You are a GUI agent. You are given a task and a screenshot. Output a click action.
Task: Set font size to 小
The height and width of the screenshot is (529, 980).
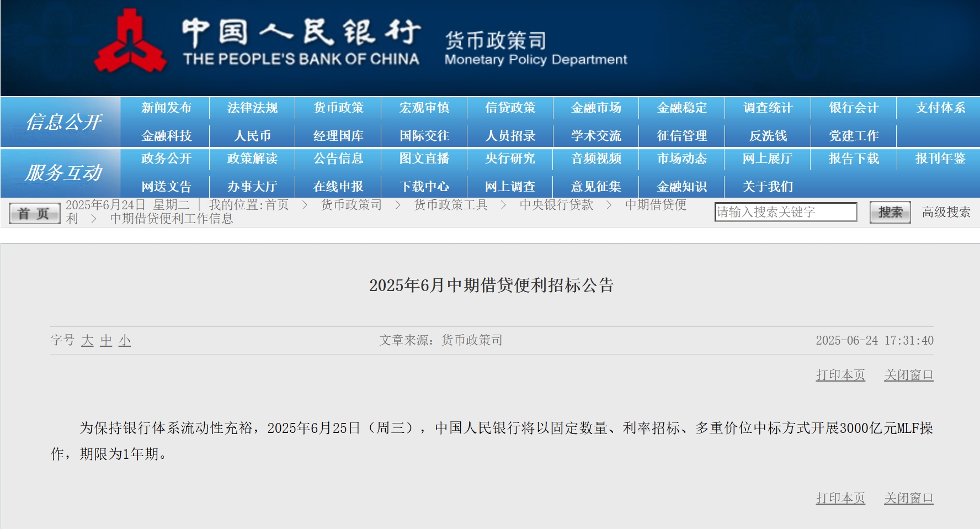click(125, 340)
